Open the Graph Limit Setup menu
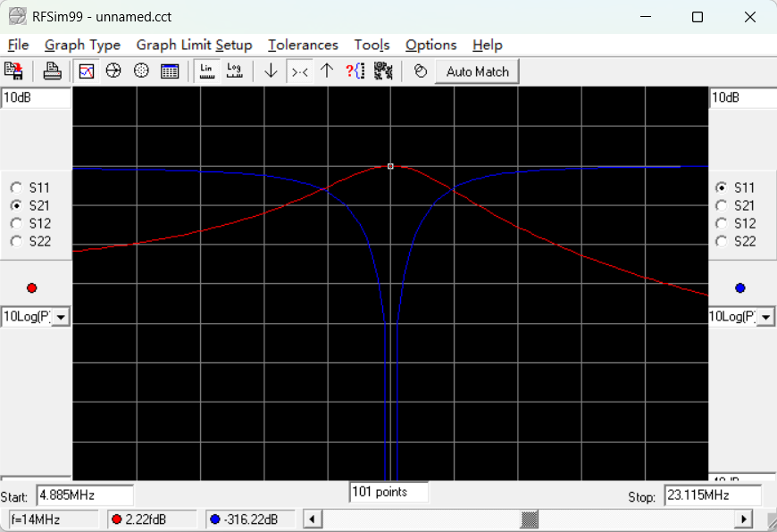This screenshot has height=532, width=777. tap(194, 45)
